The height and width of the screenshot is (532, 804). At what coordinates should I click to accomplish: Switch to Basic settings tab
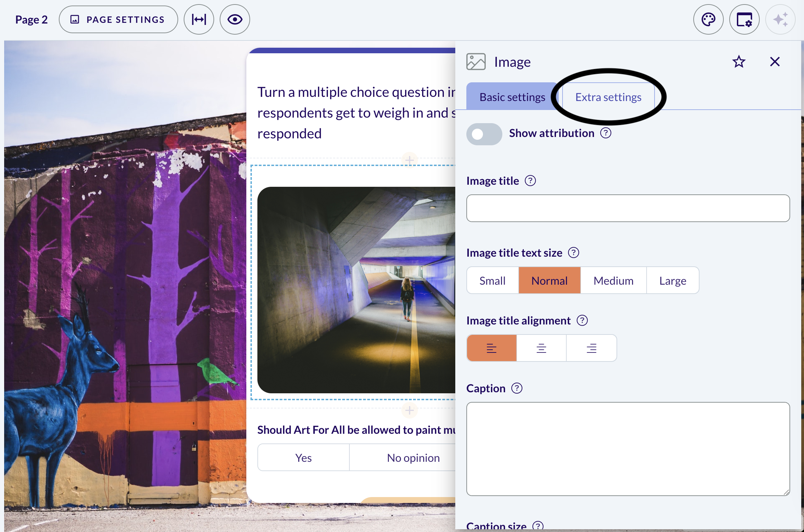click(512, 97)
